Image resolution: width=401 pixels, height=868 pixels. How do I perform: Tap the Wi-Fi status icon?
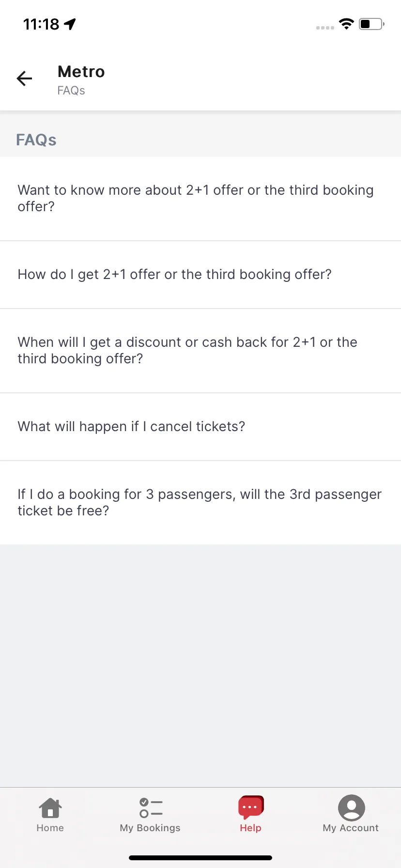[x=346, y=24]
